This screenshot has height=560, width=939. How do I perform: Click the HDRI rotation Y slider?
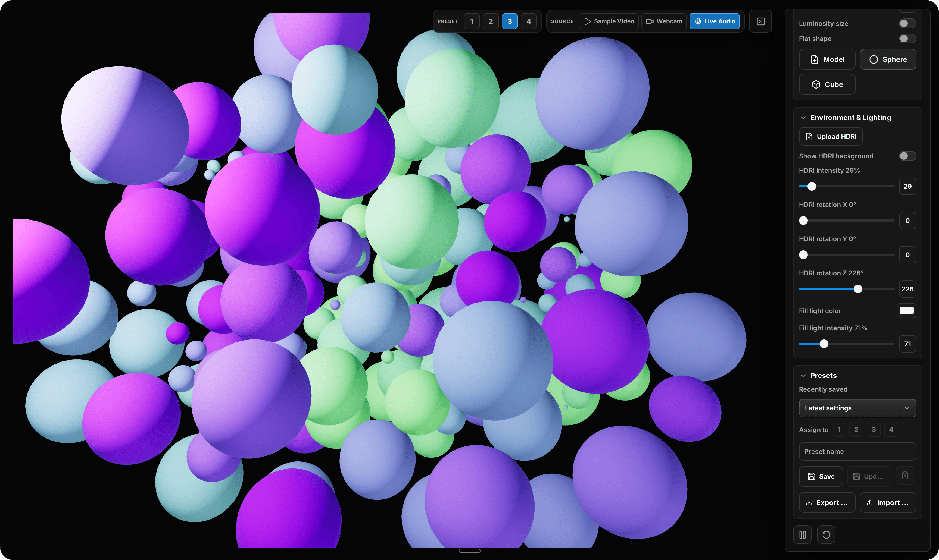click(847, 255)
